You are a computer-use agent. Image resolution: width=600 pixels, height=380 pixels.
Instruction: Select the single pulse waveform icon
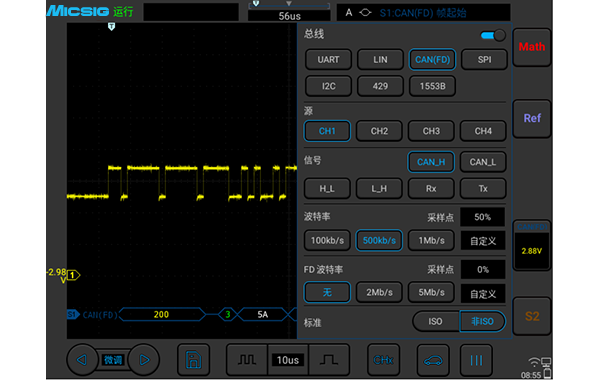click(329, 360)
